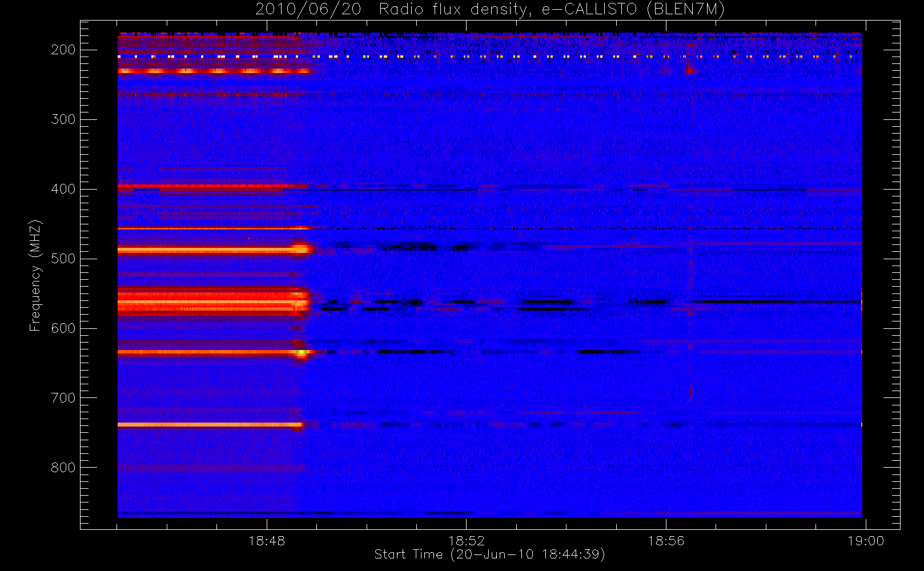Screen dimensions: 924x571
Task: Click the 400 frequency tick label
Action: (x=63, y=189)
